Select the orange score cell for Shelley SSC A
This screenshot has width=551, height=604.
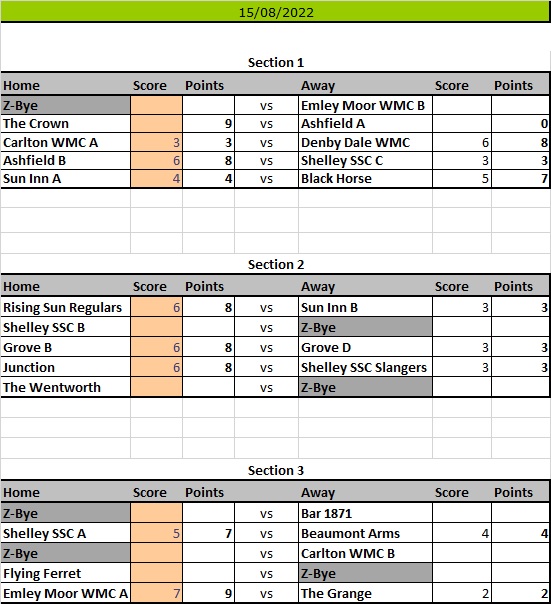click(x=156, y=533)
